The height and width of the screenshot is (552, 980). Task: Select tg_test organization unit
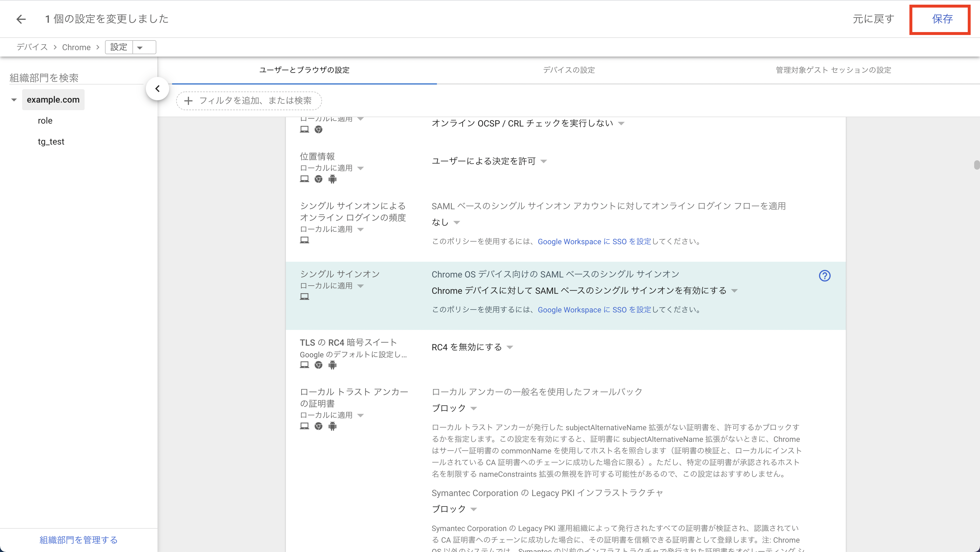click(51, 142)
